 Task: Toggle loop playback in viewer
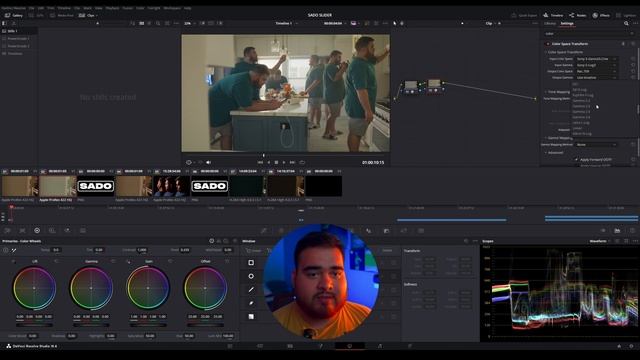pos(302,162)
